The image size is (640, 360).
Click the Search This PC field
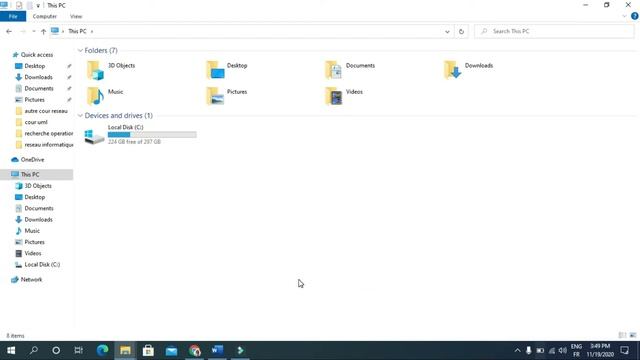[554, 31]
